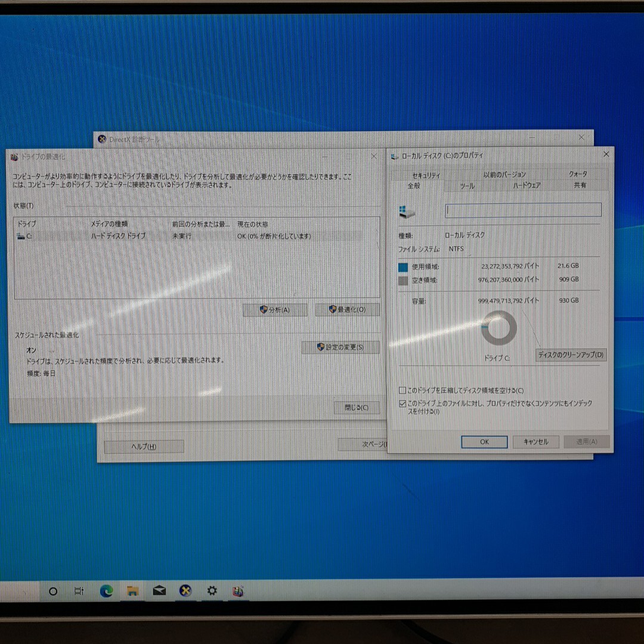Select the drive optimizer taskbar icon
The image size is (644, 644).
click(x=238, y=591)
